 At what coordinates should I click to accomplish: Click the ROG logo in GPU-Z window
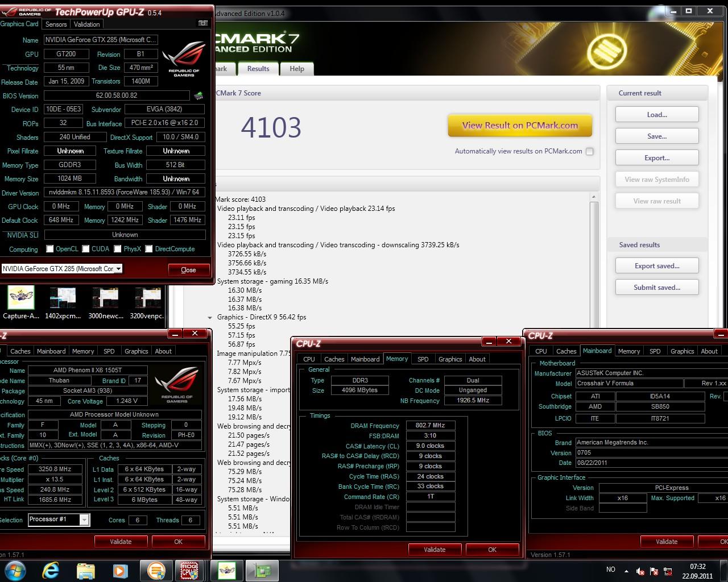tap(184, 59)
